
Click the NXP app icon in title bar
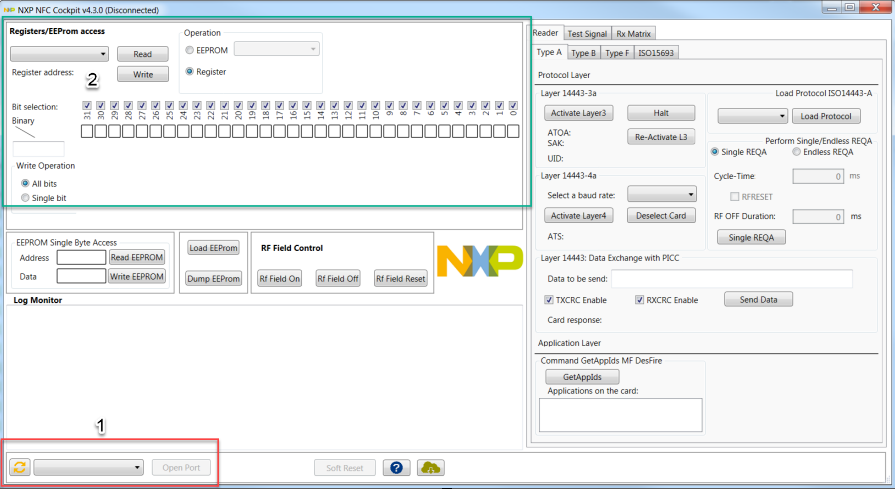(9, 10)
